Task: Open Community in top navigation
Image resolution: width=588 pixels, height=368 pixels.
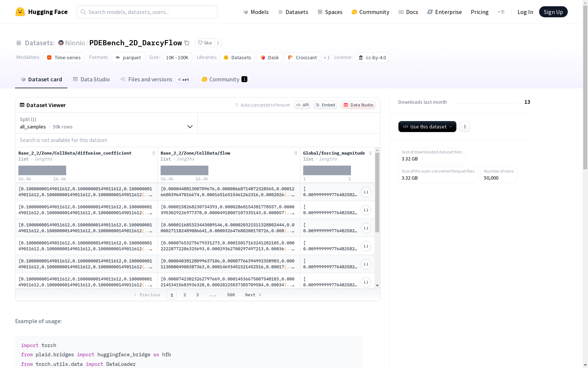Action: pyautogui.click(x=370, y=12)
